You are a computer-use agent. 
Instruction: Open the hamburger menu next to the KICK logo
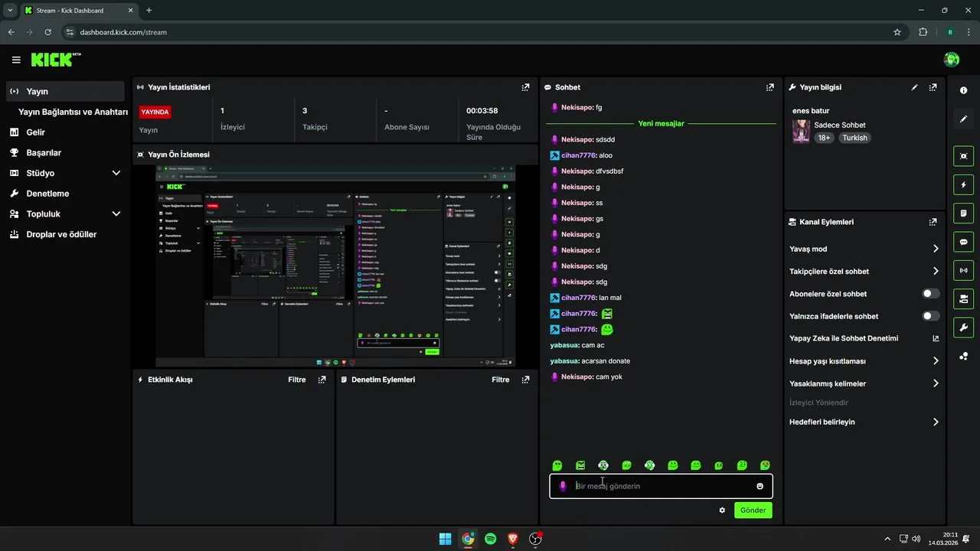click(x=16, y=60)
